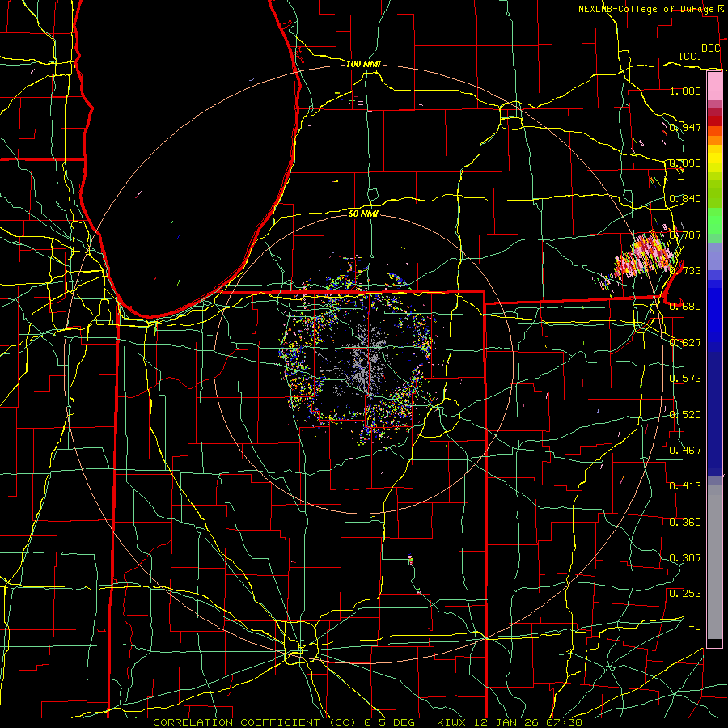Click the [CC] product label
The width and height of the screenshot is (728, 728).
pos(690,56)
